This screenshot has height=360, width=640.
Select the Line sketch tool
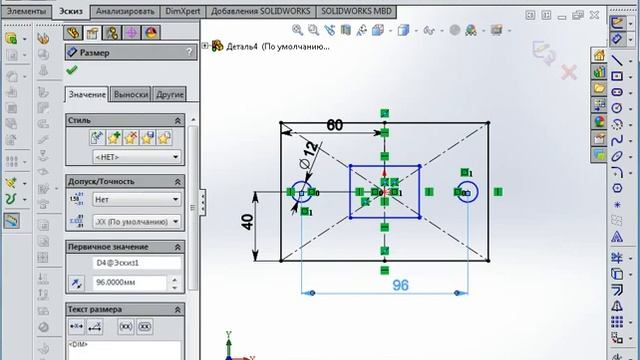tap(617, 60)
